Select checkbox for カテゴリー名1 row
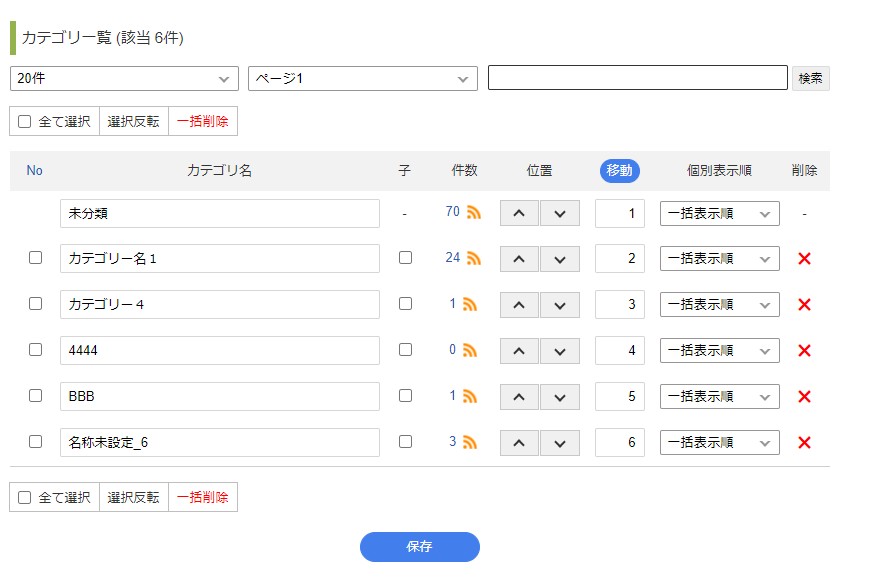 pyautogui.click(x=35, y=258)
